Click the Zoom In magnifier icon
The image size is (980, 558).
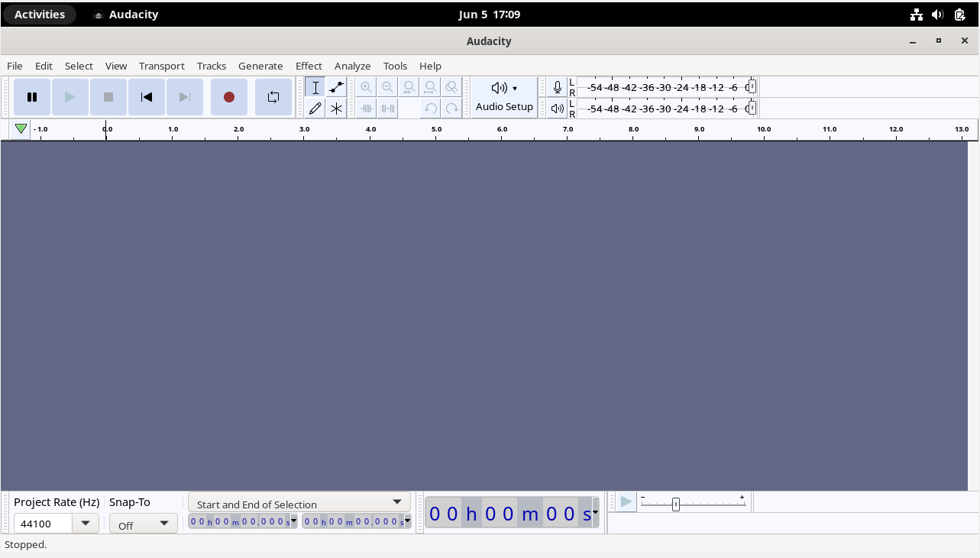pyautogui.click(x=367, y=87)
